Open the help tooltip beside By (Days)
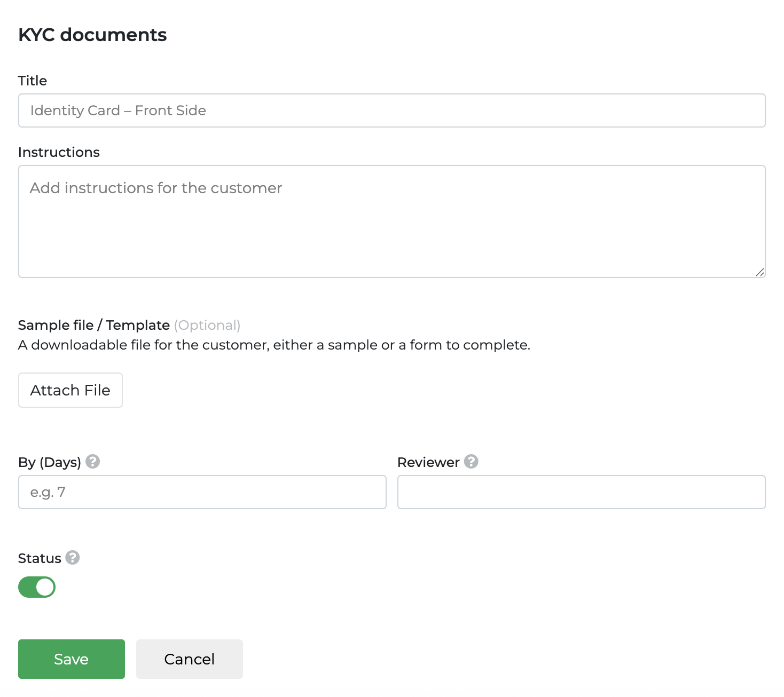Viewport: 784px width, 697px height. [x=92, y=461]
